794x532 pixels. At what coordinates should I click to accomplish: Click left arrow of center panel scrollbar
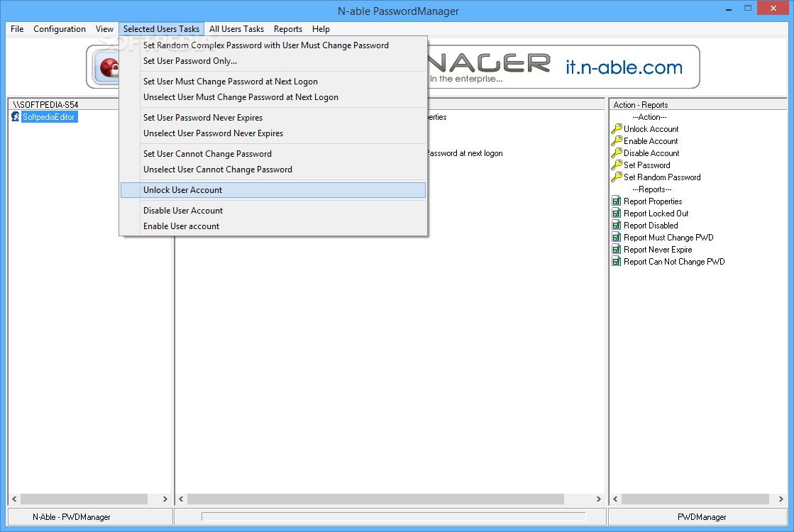(x=181, y=499)
